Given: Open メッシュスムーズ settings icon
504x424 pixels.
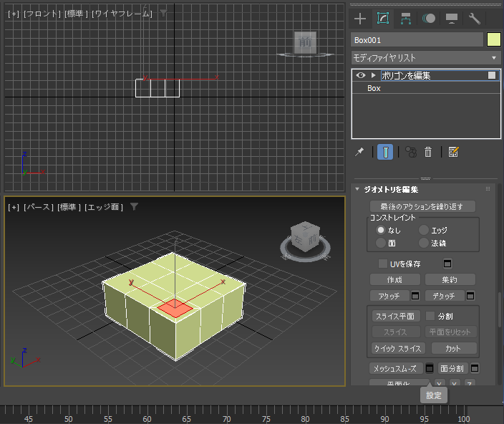Looking at the screenshot, I should 430,368.
